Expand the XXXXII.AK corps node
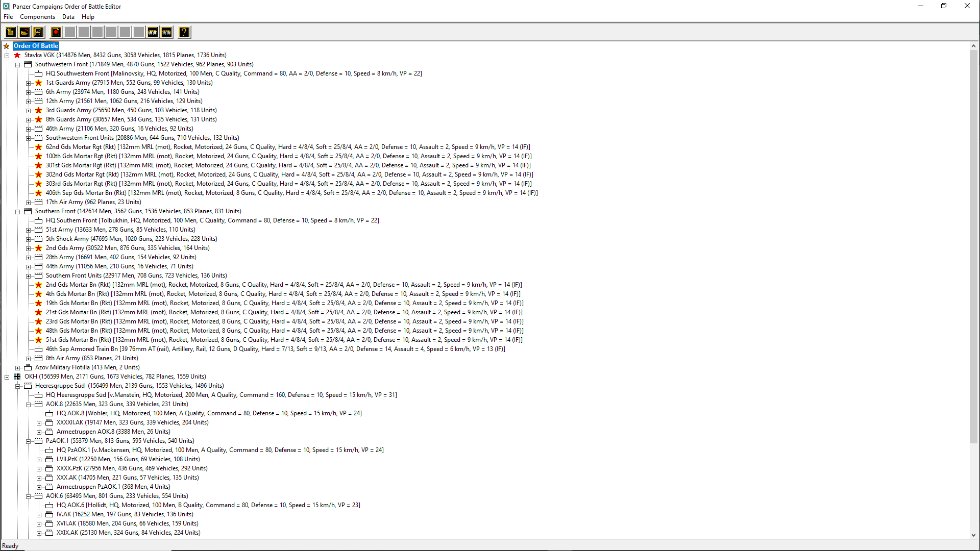 coord(39,423)
